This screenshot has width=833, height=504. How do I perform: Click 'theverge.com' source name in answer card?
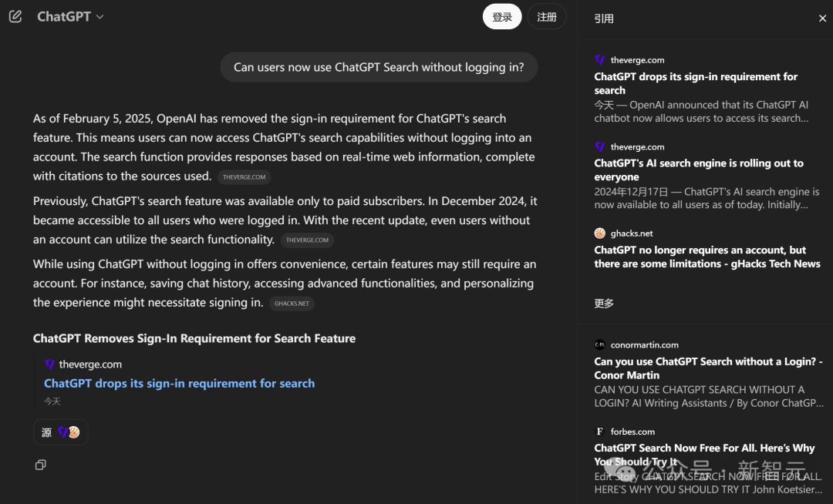90,364
